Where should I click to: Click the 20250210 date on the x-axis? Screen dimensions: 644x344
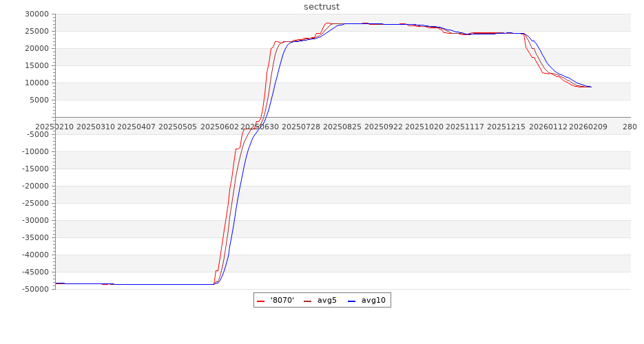54,127
